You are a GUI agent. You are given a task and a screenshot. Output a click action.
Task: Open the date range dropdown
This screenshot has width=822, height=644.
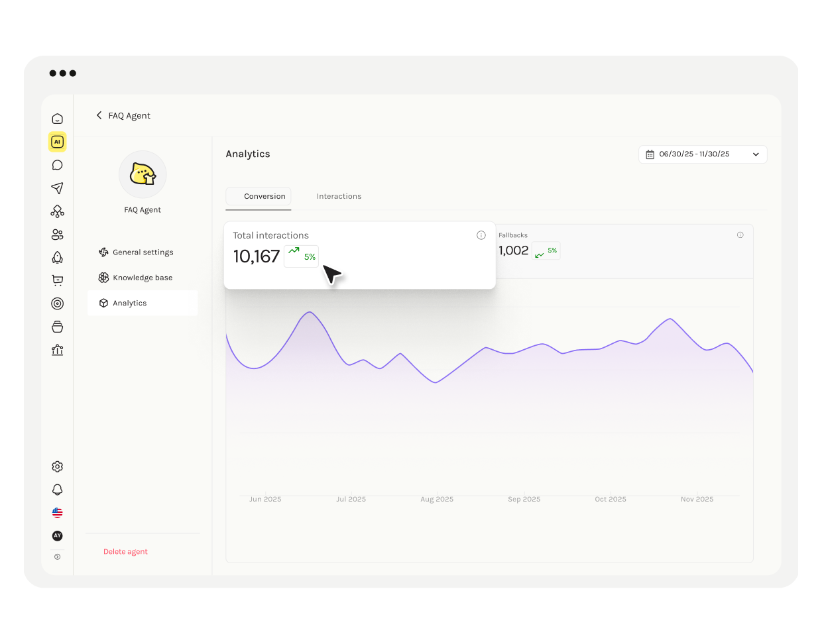tap(702, 154)
